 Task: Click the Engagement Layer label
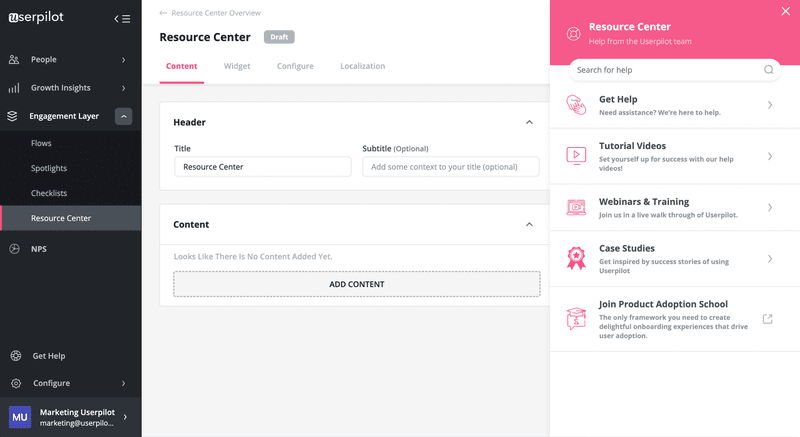point(64,116)
